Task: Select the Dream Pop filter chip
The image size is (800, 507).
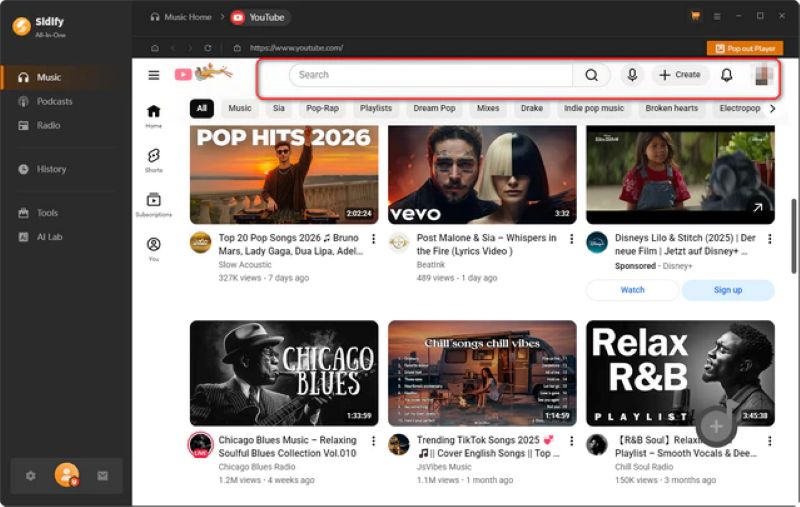Action: coord(434,108)
